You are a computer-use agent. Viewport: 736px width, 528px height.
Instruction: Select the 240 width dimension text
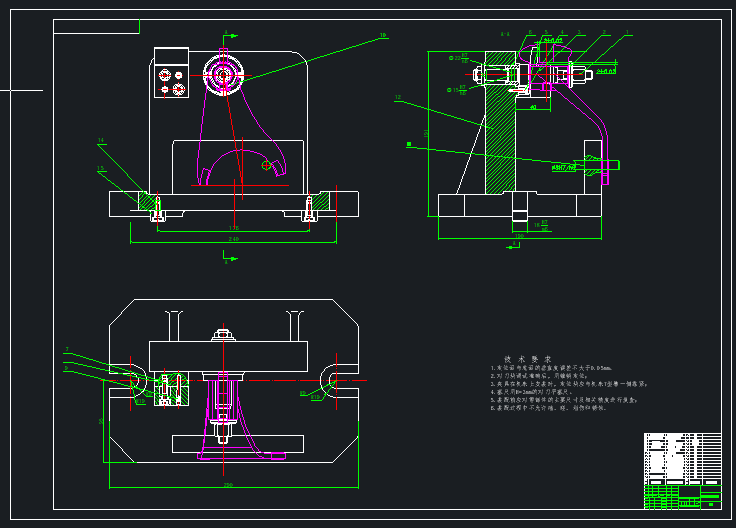(x=234, y=239)
